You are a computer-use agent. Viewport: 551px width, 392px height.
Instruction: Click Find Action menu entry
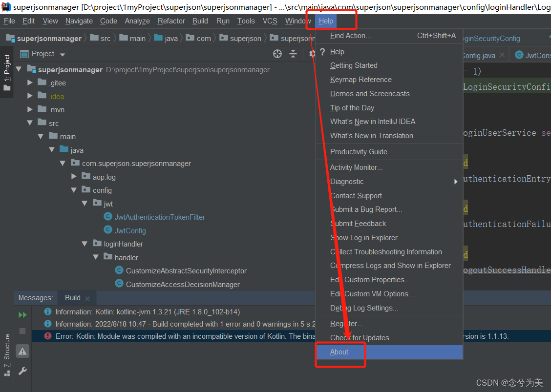389,36
